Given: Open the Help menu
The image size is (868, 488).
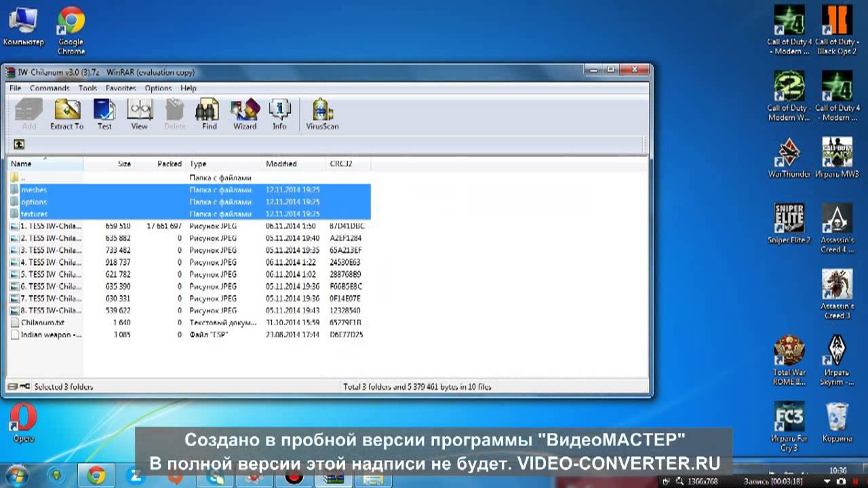Looking at the screenshot, I should pos(189,88).
